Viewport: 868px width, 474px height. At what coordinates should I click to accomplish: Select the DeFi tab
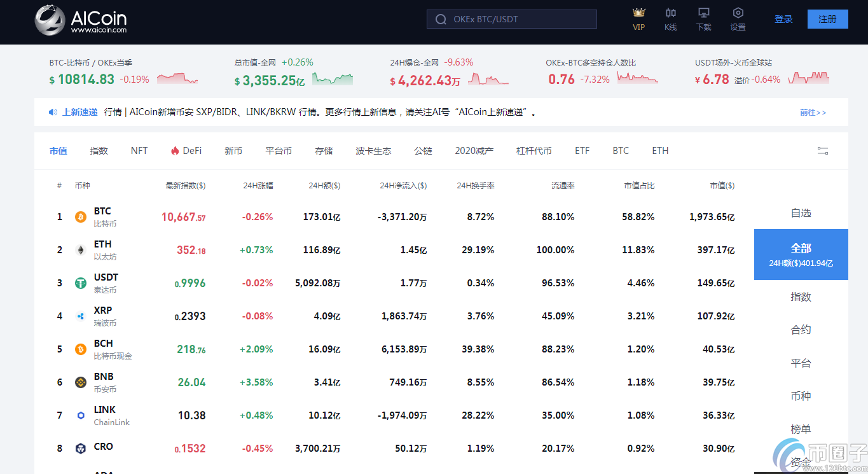pyautogui.click(x=186, y=151)
